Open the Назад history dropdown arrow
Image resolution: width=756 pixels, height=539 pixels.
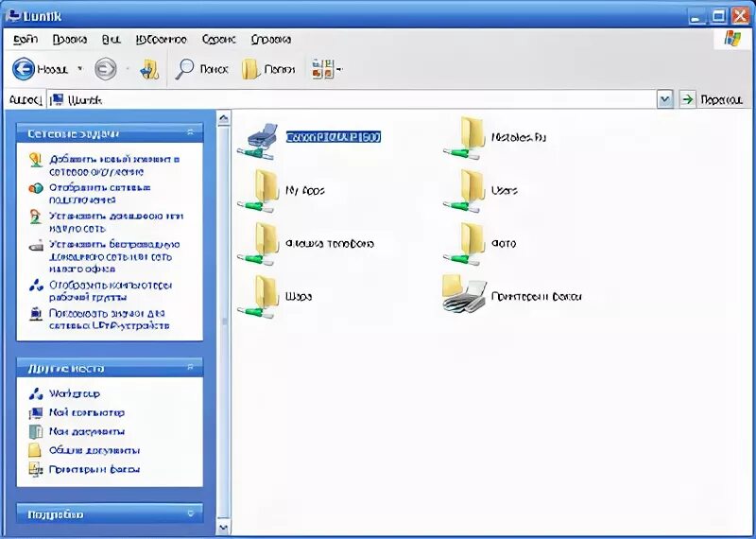pos(80,69)
